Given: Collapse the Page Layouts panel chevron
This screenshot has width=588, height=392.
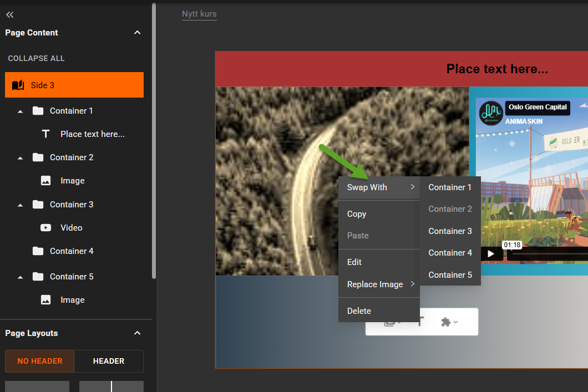Looking at the screenshot, I should [138, 333].
